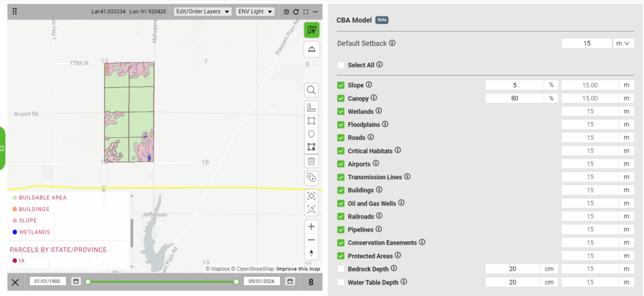This screenshot has width=644, height=296.
Task: Click the SLOPE legend entry
Action: point(25,221)
